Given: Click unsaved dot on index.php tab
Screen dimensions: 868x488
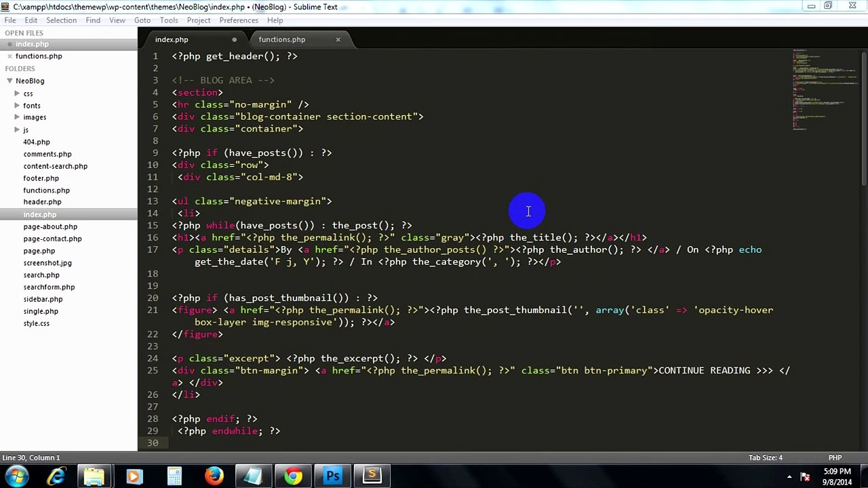Looking at the screenshot, I should tap(235, 39).
